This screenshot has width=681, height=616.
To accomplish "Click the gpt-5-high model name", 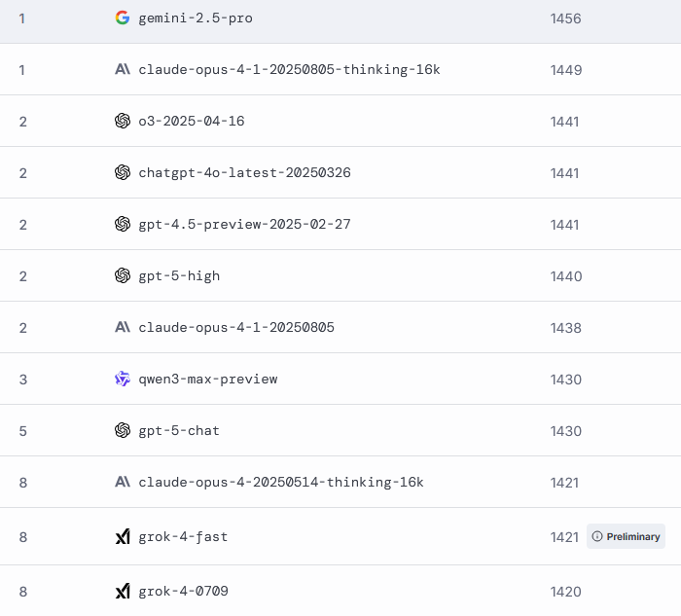I will pos(179,276).
